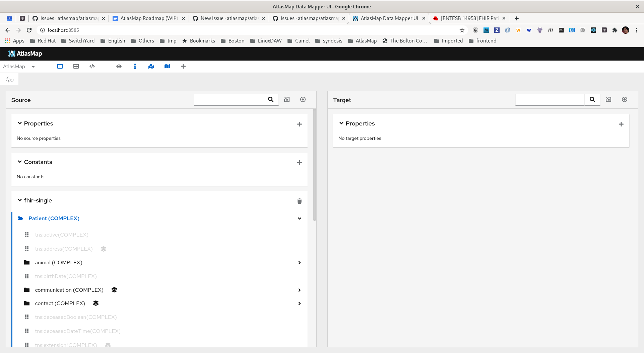
Task: Delete fhir-single document trash icon
Action: [x=300, y=201]
